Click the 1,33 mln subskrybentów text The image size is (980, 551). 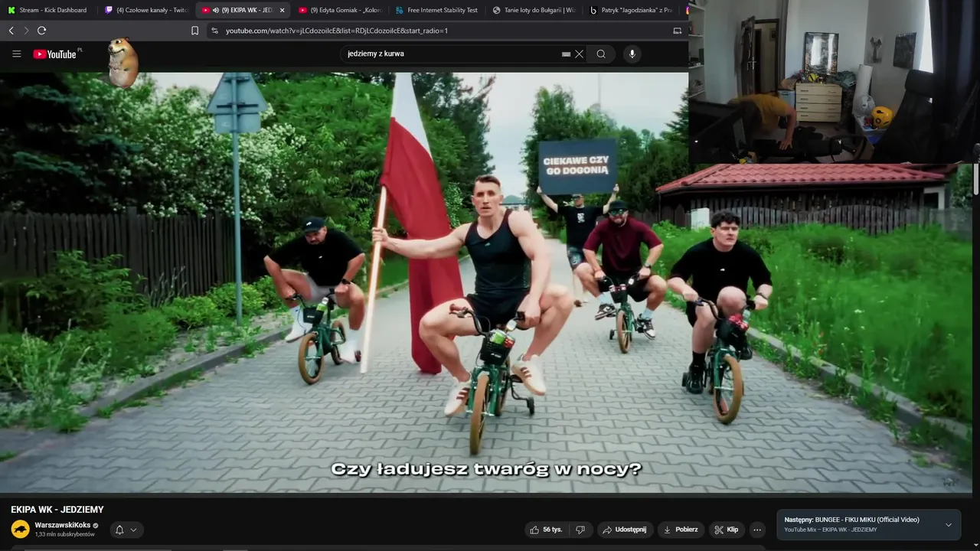[x=64, y=534]
